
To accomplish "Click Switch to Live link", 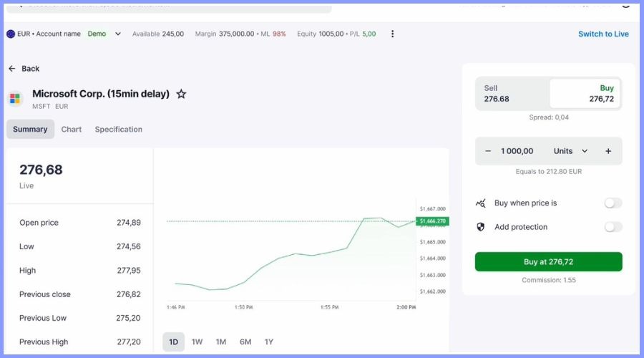I will pyautogui.click(x=603, y=34).
